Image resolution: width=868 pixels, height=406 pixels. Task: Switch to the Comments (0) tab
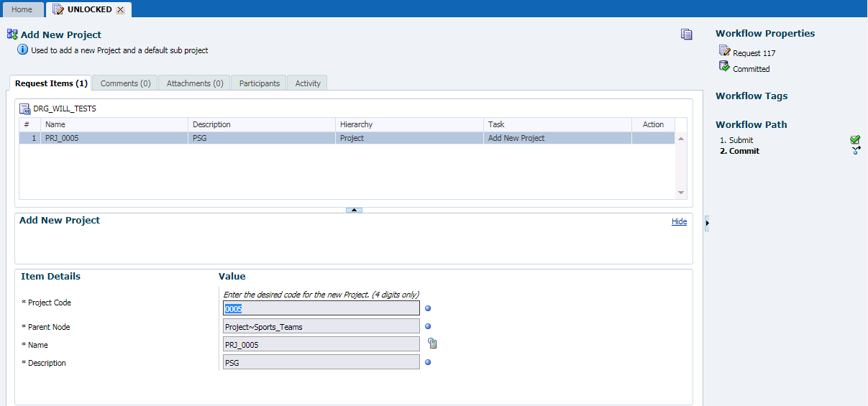[125, 83]
